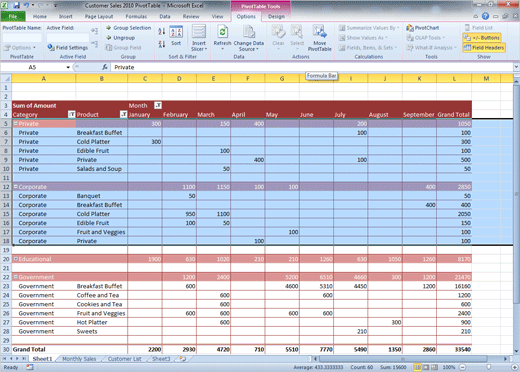This screenshot has width=520, height=372.
Task: Click the Select All corner button
Action: [6, 79]
